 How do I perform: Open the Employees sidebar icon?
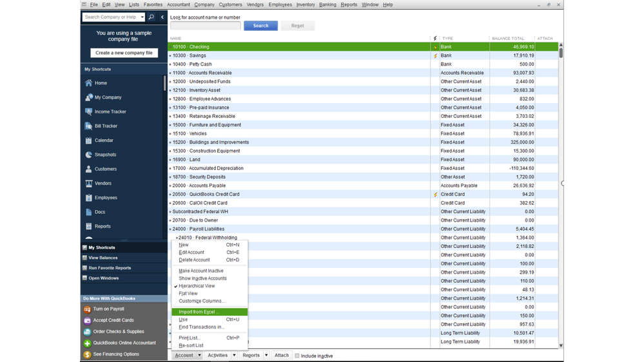(88, 198)
